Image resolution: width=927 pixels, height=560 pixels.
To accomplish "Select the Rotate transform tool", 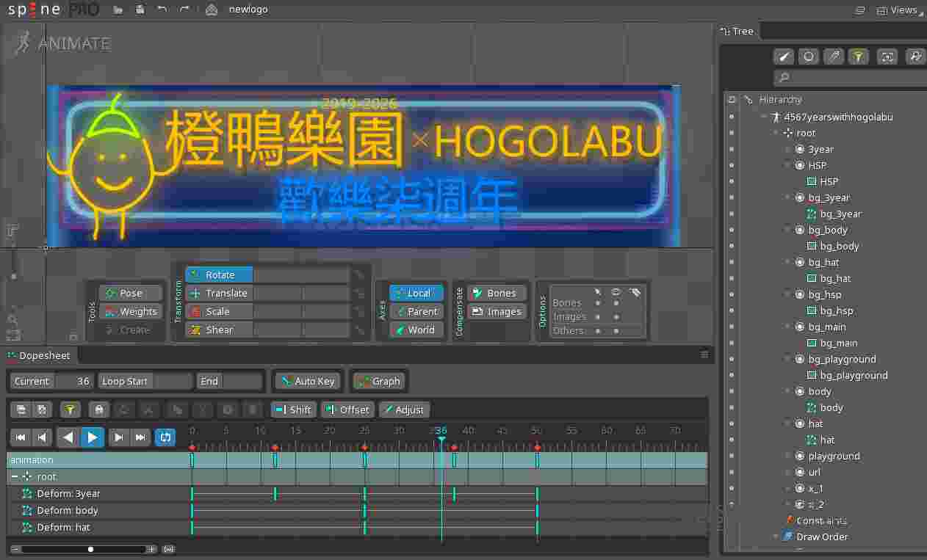I will click(x=219, y=274).
